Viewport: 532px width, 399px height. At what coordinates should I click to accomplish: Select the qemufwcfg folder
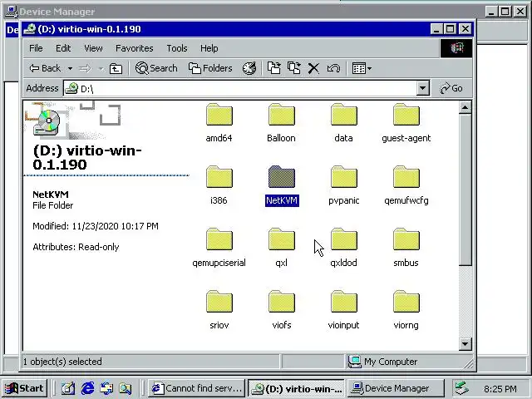(406, 185)
